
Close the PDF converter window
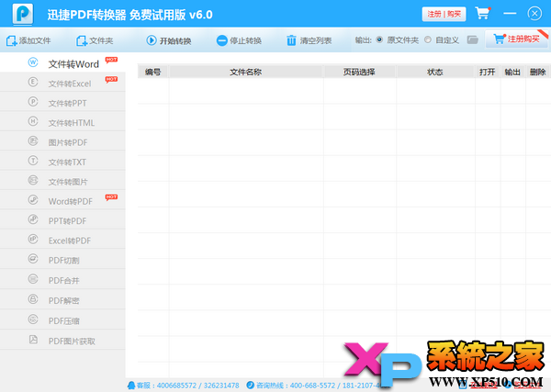tap(534, 14)
